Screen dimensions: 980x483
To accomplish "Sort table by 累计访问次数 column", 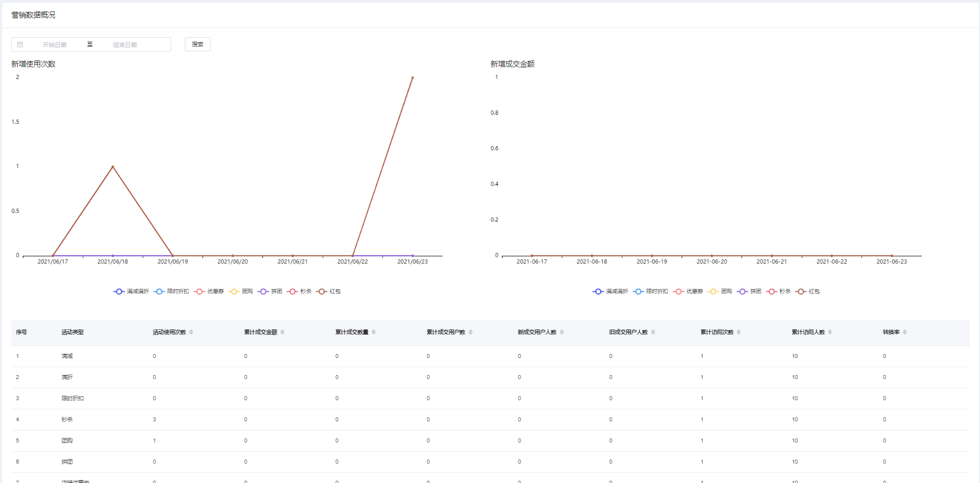I will click(x=739, y=332).
